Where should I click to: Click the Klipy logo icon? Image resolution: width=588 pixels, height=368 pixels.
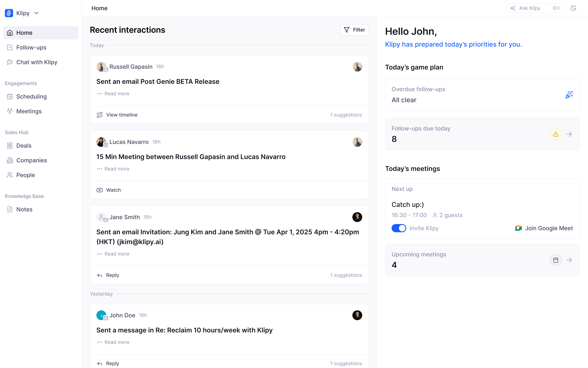click(9, 13)
